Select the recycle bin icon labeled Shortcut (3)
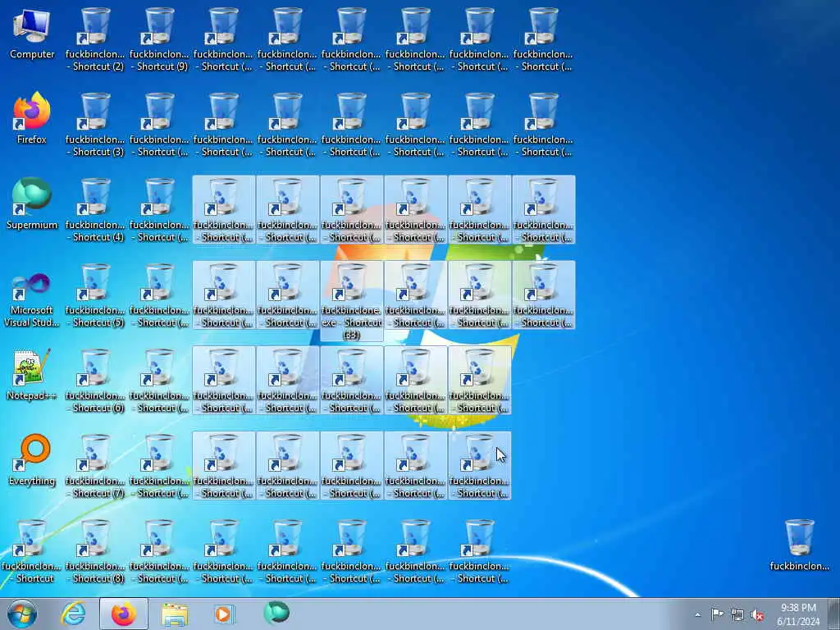 coord(95,125)
